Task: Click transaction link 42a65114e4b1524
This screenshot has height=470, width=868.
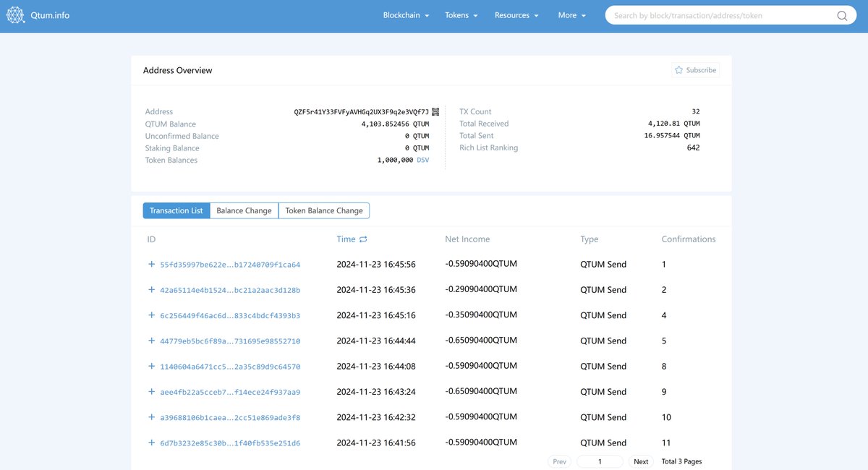Action: pyautogui.click(x=229, y=289)
